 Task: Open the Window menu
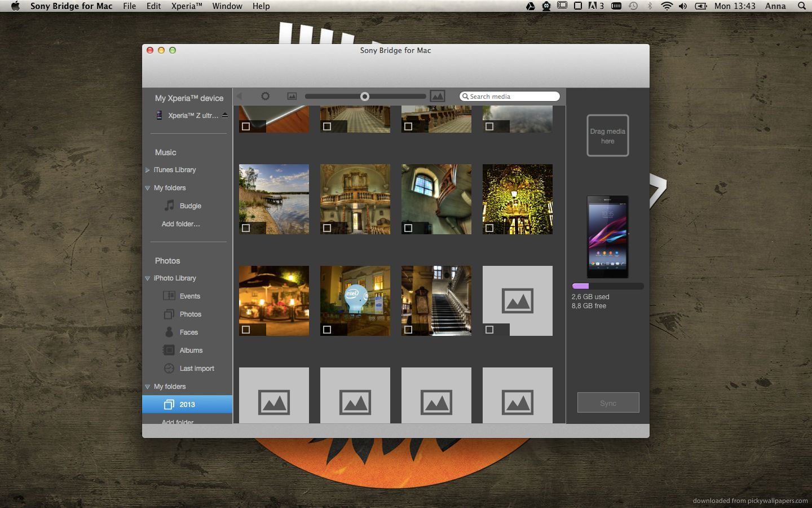click(227, 6)
